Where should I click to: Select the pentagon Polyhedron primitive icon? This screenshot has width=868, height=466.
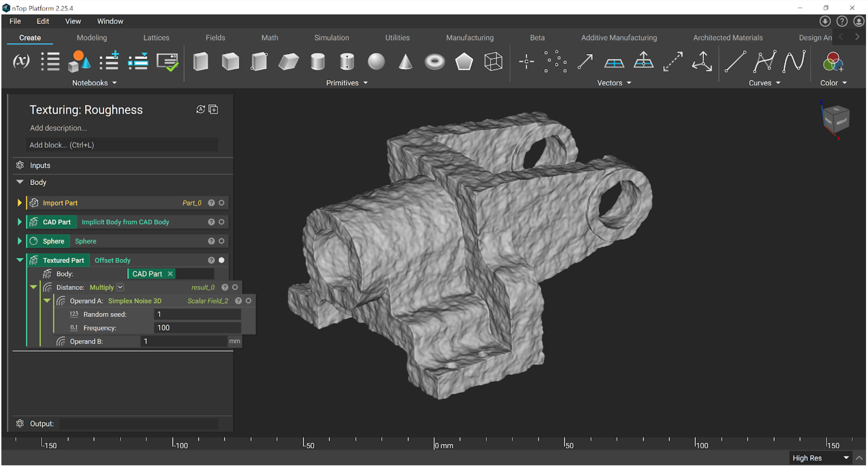click(464, 62)
